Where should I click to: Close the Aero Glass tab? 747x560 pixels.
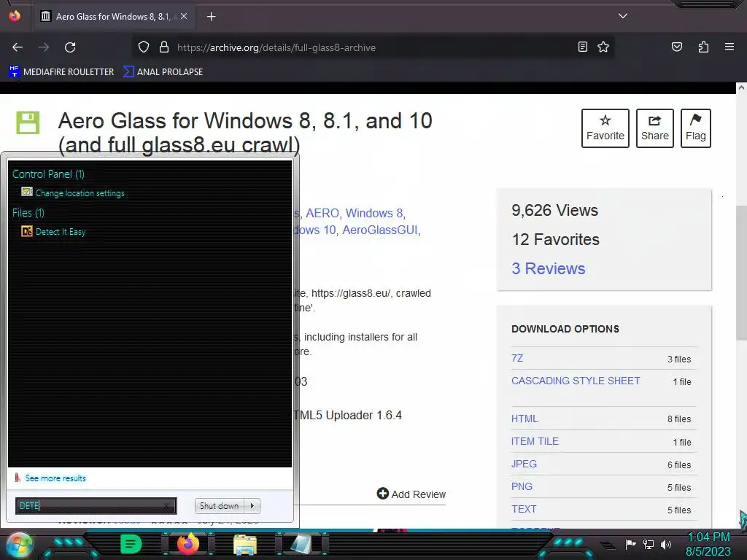pyautogui.click(x=184, y=16)
